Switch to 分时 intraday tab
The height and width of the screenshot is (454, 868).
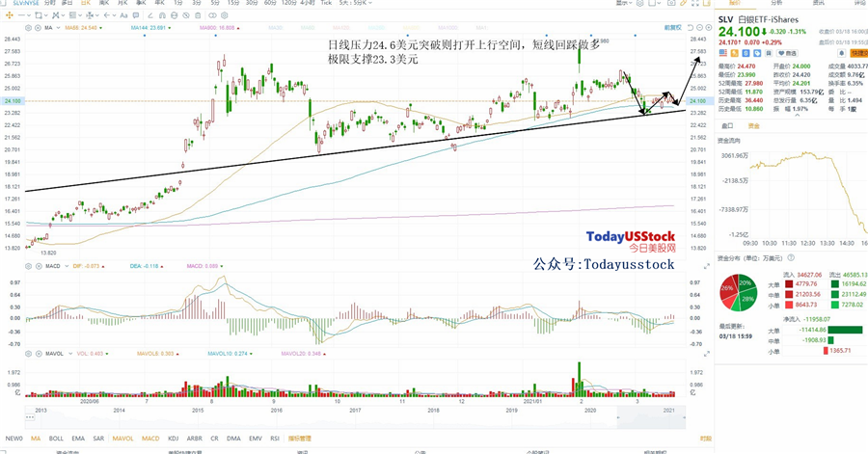(x=49, y=3)
